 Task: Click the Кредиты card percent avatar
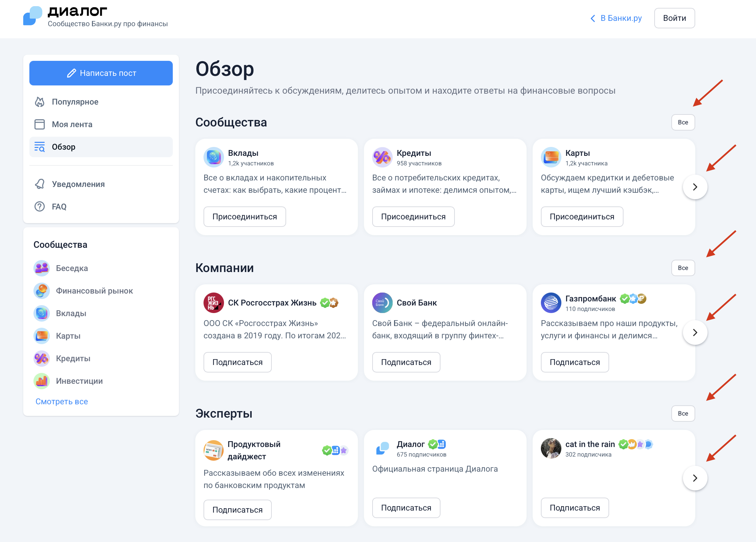pos(382,157)
